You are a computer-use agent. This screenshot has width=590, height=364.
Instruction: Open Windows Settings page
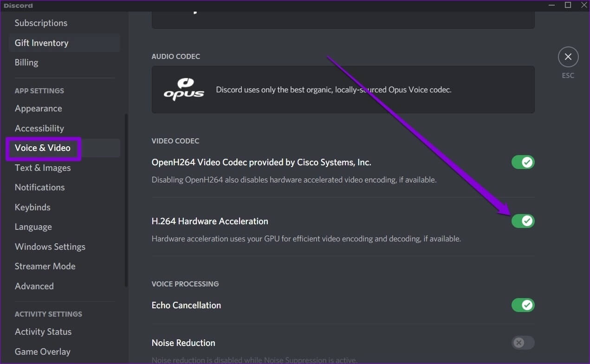(64, 247)
